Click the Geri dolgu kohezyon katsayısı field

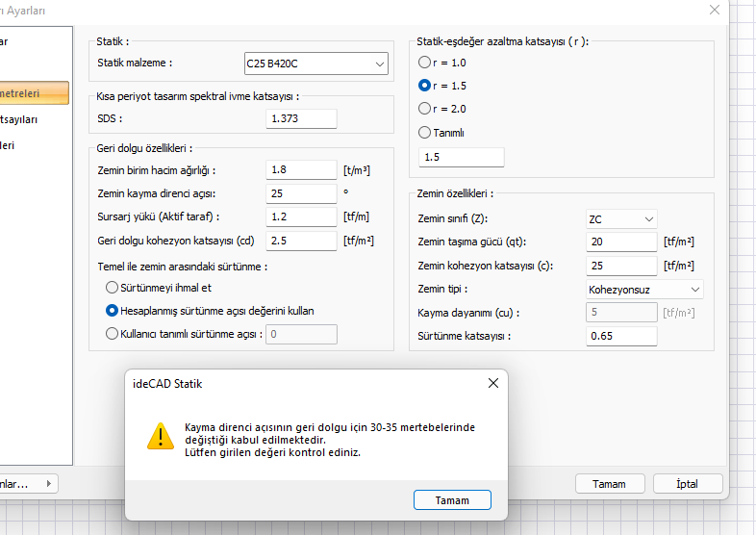coord(301,240)
